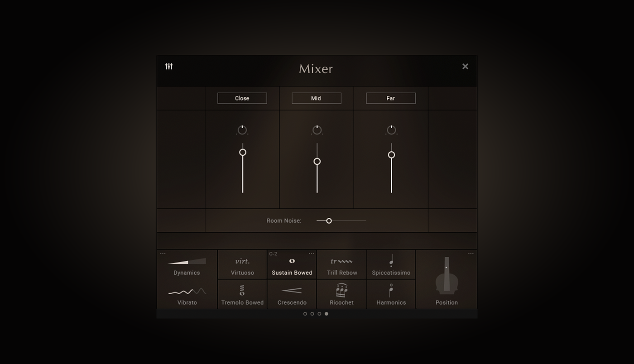The height and width of the screenshot is (364, 634).
Task: Toggle the Far microphone button
Action: pos(391,98)
